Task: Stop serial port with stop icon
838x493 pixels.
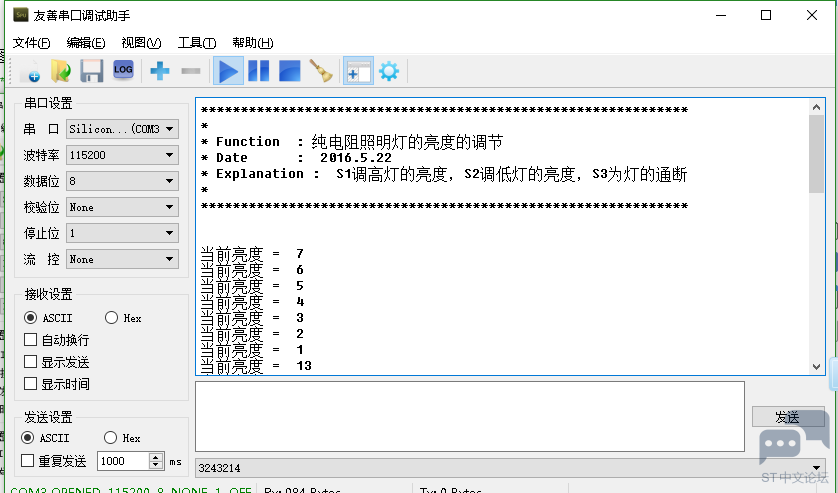Action: coord(290,71)
